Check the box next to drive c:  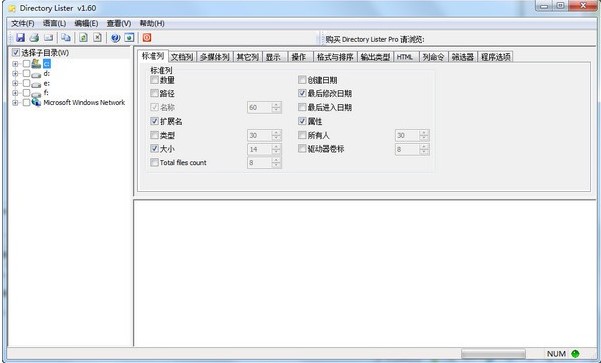pyautogui.click(x=26, y=64)
